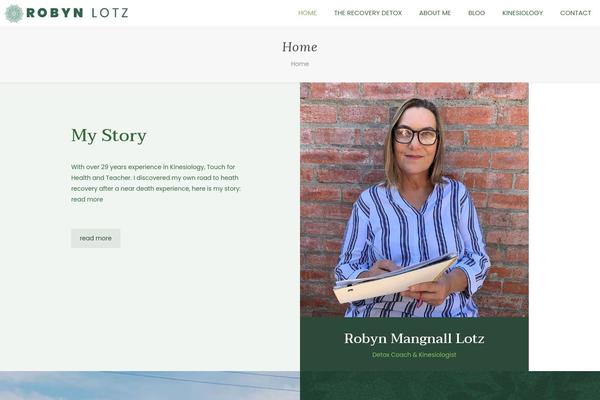
Task: Click the inline read more text link
Action: pos(87,199)
